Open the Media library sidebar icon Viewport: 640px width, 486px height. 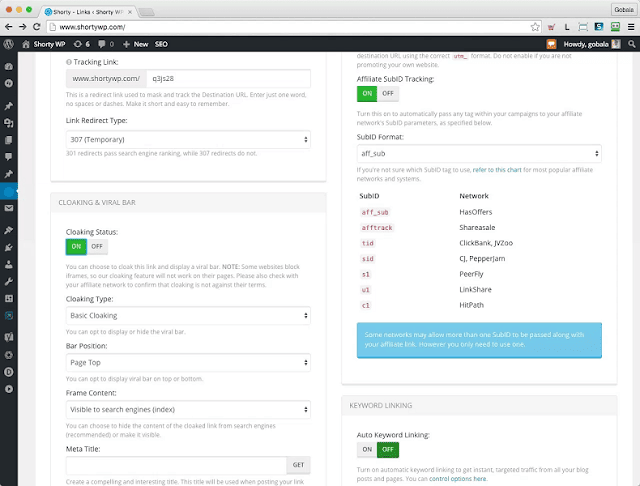pyautogui.click(x=9, y=123)
